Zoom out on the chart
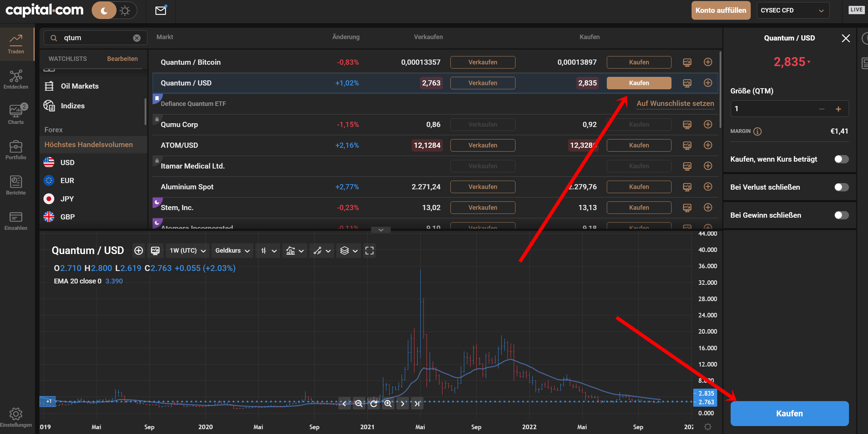Viewport: 868px width, 434px height. (359, 404)
